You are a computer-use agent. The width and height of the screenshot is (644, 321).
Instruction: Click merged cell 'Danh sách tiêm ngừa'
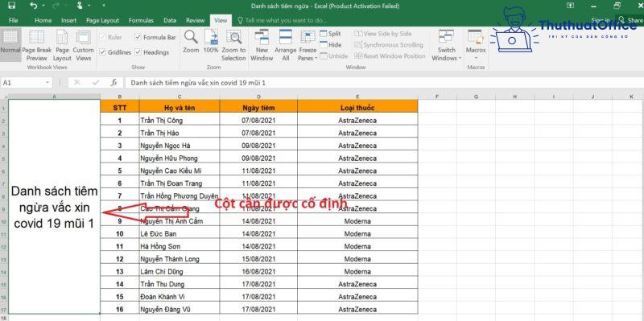point(54,208)
